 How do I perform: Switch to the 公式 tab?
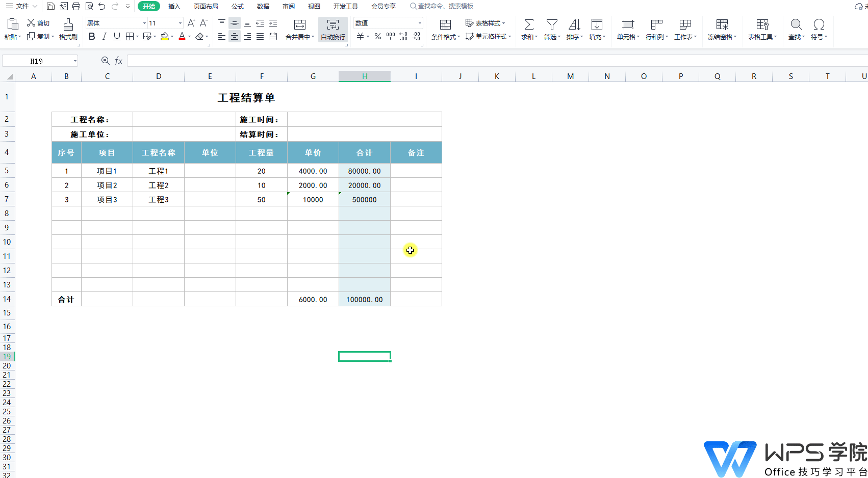(x=238, y=6)
